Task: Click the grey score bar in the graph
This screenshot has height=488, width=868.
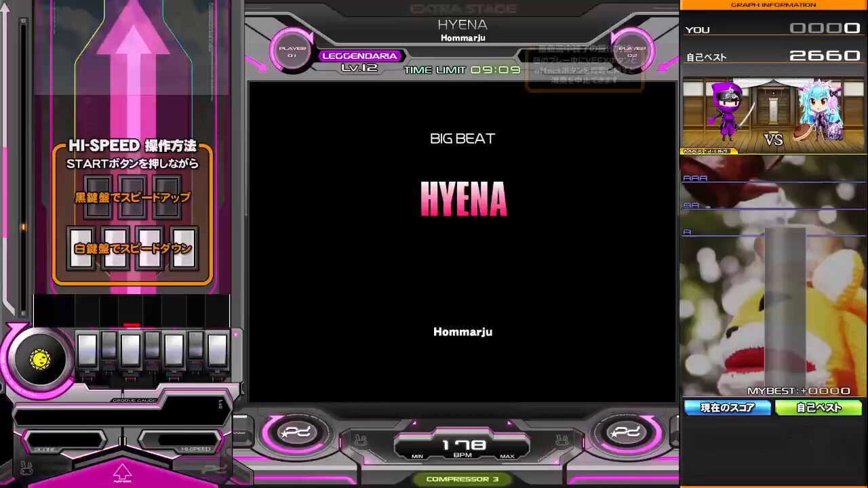Action: tap(785, 312)
